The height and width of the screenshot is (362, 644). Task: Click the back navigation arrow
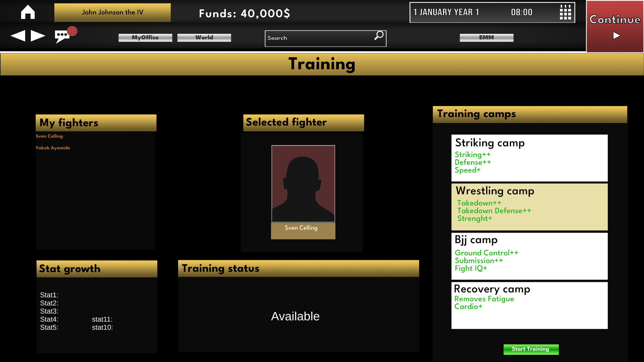coord(18,36)
